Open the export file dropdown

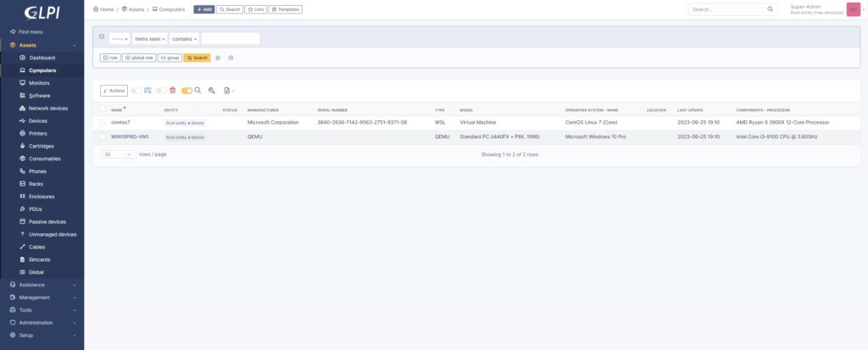pyautogui.click(x=229, y=91)
